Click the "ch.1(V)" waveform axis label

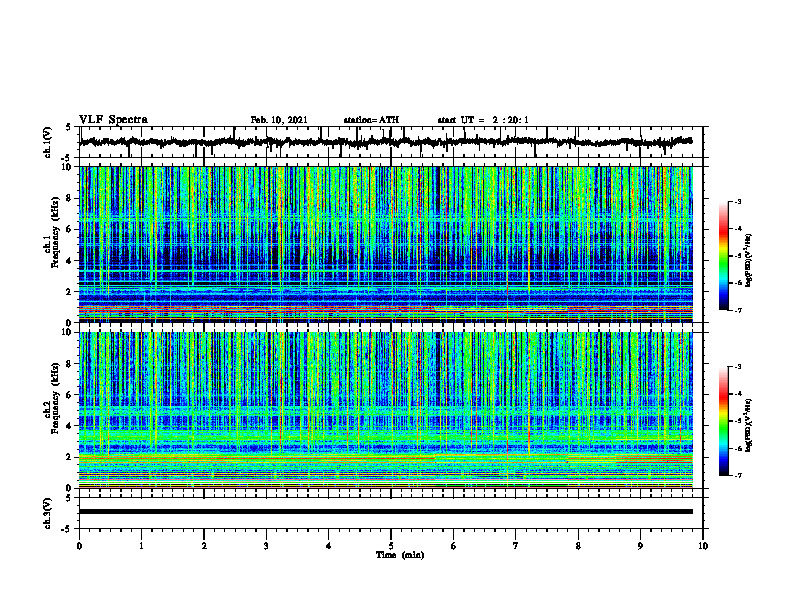pyautogui.click(x=47, y=142)
